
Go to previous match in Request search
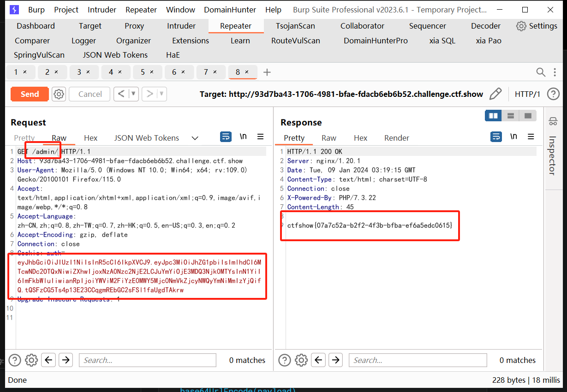(49, 360)
